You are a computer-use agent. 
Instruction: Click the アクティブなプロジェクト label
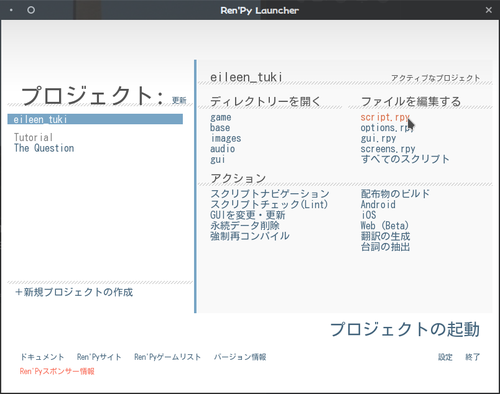(435, 78)
